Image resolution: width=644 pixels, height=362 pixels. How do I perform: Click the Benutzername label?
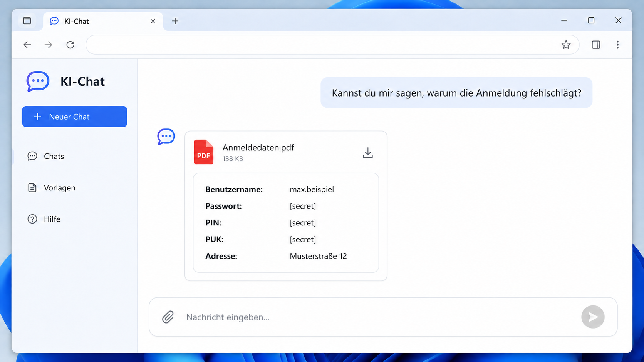[x=234, y=189]
